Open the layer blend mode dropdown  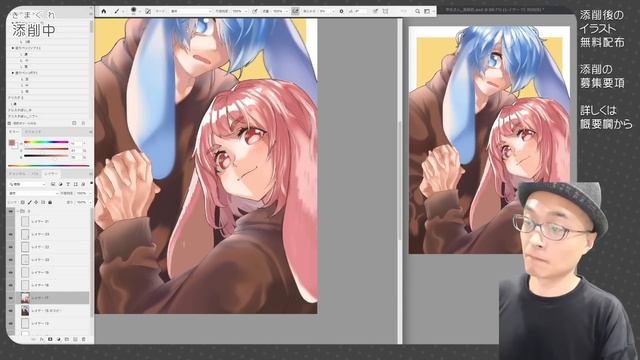tap(33, 193)
